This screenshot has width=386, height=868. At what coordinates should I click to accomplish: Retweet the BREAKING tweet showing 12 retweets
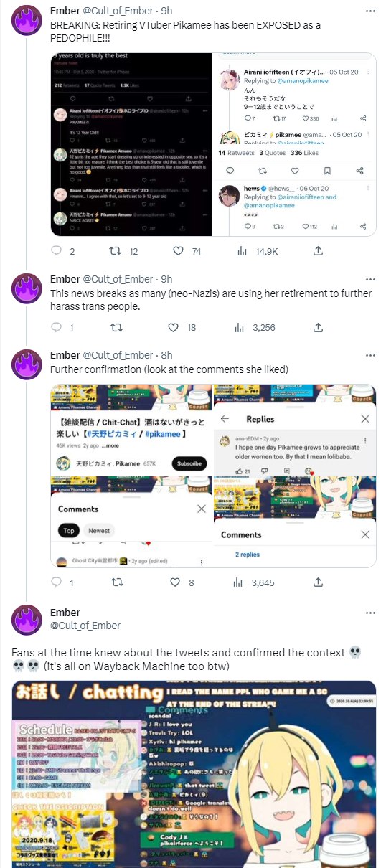click(x=114, y=251)
